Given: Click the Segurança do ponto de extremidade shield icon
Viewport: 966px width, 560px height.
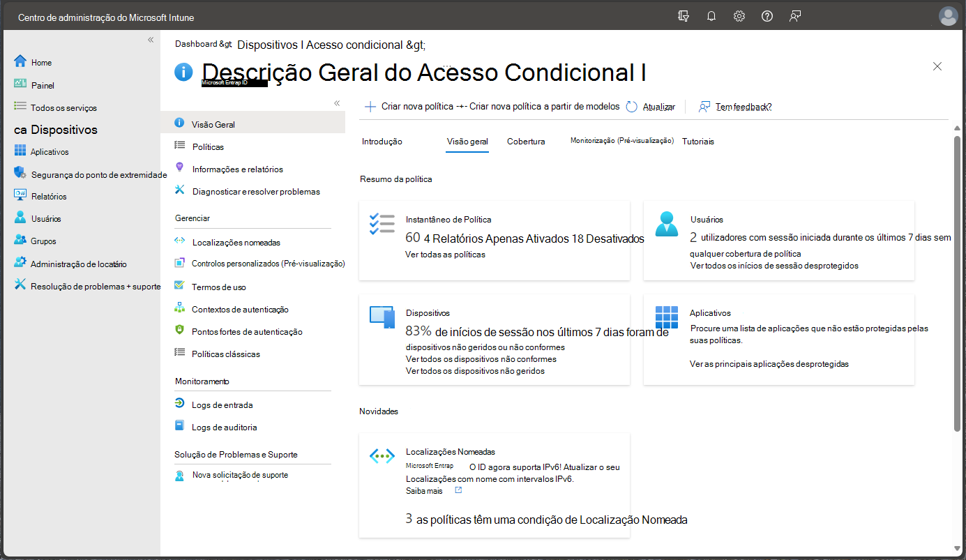Looking at the screenshot, I should (20, 173).
